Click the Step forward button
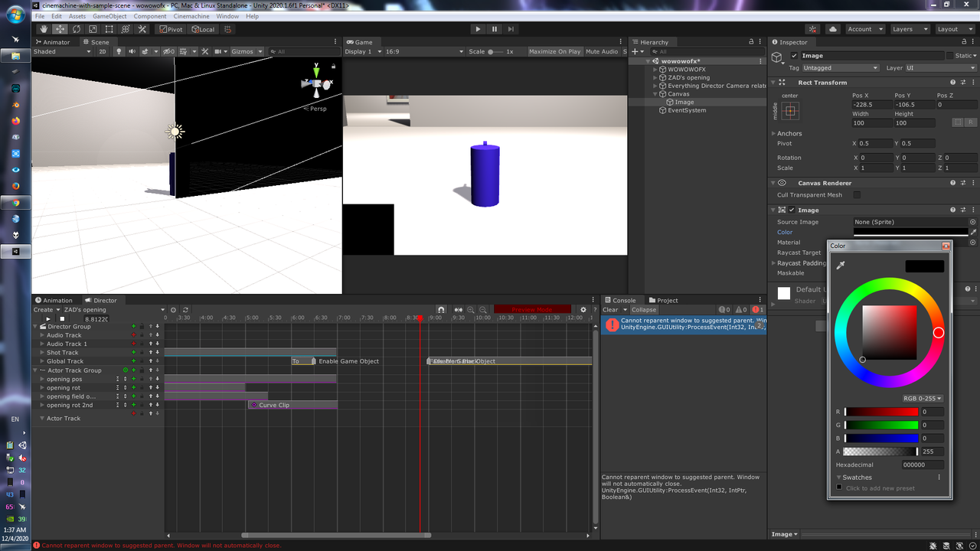 (511, 29)
